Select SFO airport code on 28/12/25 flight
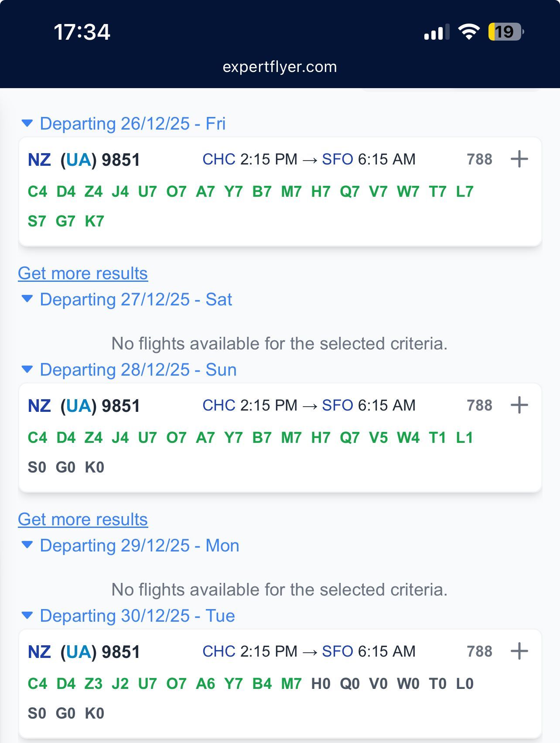Viewport: 560px width, 743px height. click(338, 405)
